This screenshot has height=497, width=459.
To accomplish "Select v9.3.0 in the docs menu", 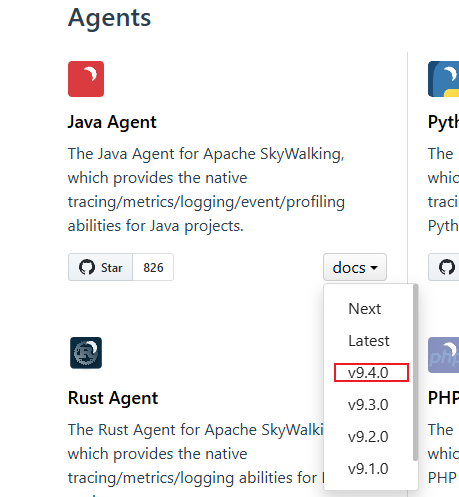I will 368,405.
